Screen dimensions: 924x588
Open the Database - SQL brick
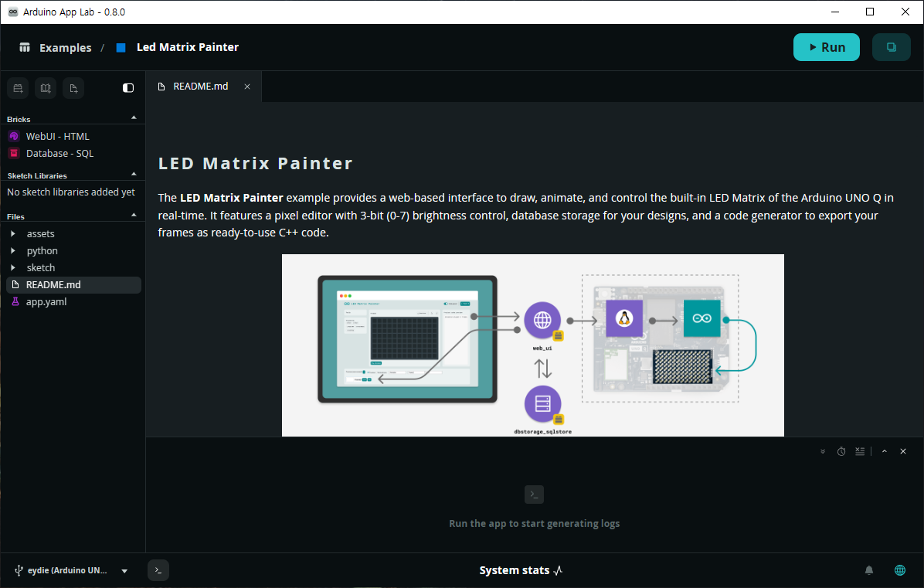(59, 153)
